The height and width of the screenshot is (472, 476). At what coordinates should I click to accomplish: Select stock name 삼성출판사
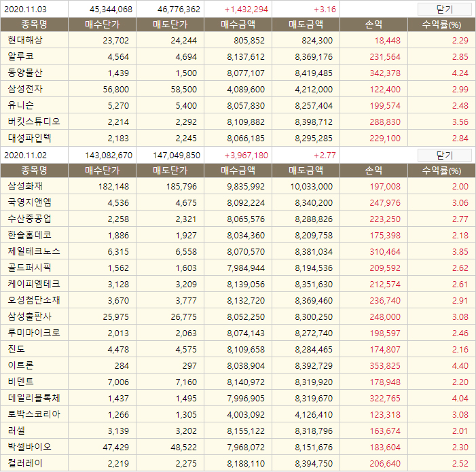29,316
